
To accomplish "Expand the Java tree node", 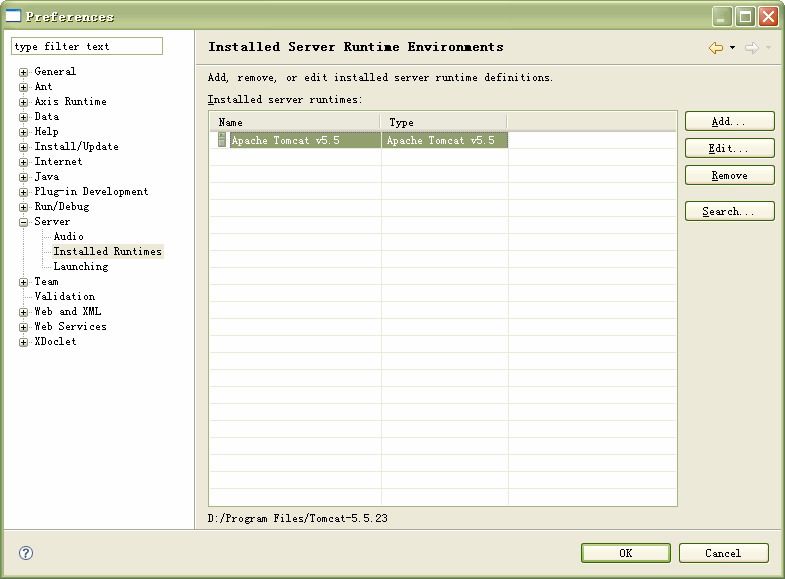I will click(x=24, y=177).
